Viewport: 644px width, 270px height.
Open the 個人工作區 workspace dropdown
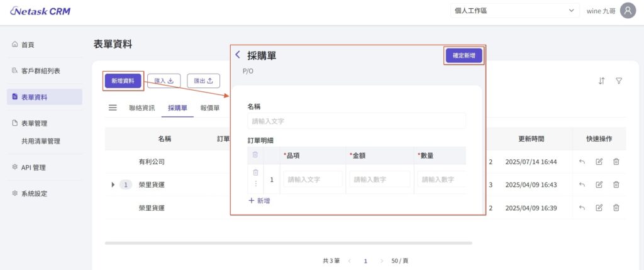(x=514, y=11)
